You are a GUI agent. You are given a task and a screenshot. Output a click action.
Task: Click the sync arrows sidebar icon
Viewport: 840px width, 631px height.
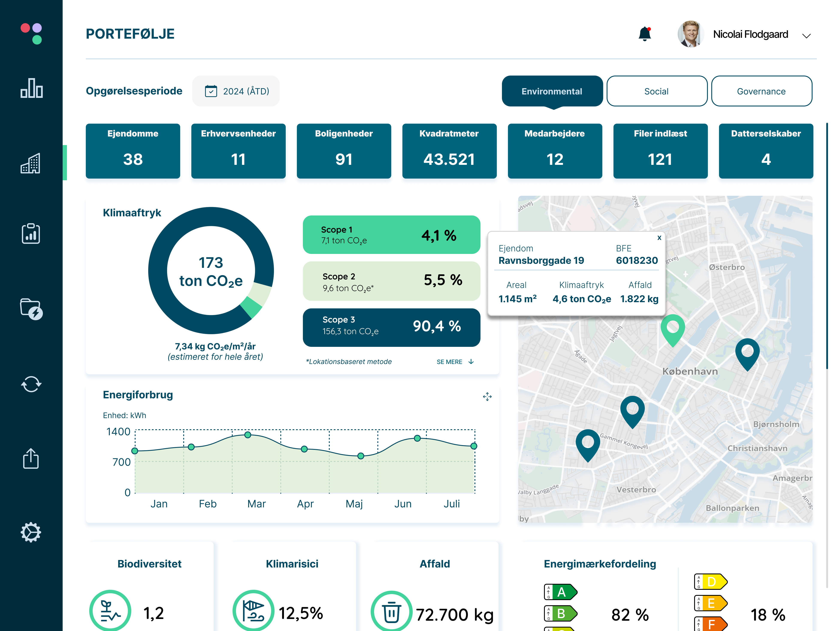(x=31, y=384)
